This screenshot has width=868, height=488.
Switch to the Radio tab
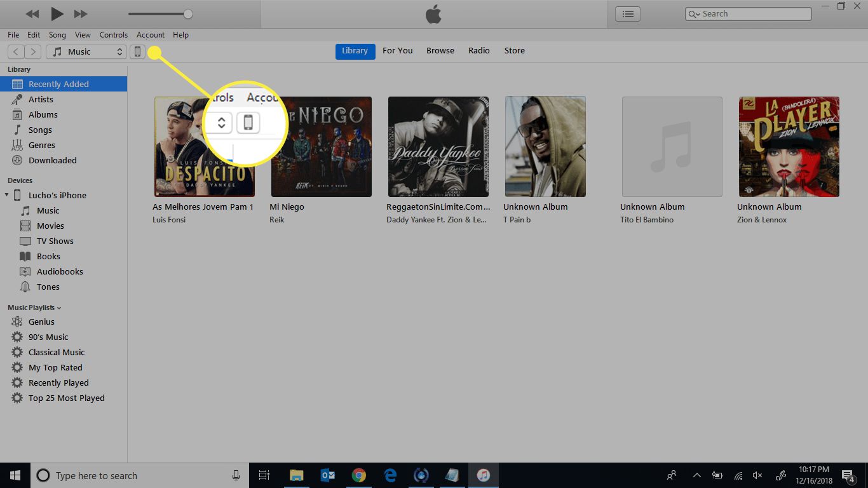tap(479, 51)
